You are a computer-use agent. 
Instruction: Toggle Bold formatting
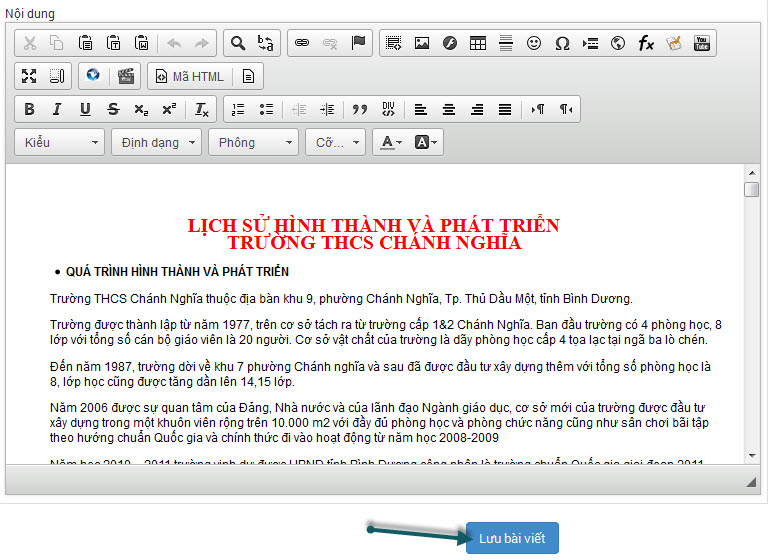pyautogui.click(x=29, y=109)
